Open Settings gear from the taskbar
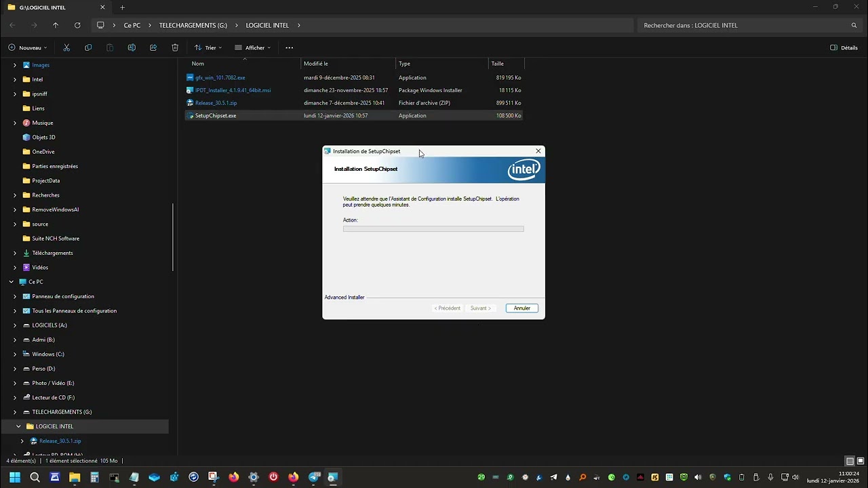 click(254, 477)
